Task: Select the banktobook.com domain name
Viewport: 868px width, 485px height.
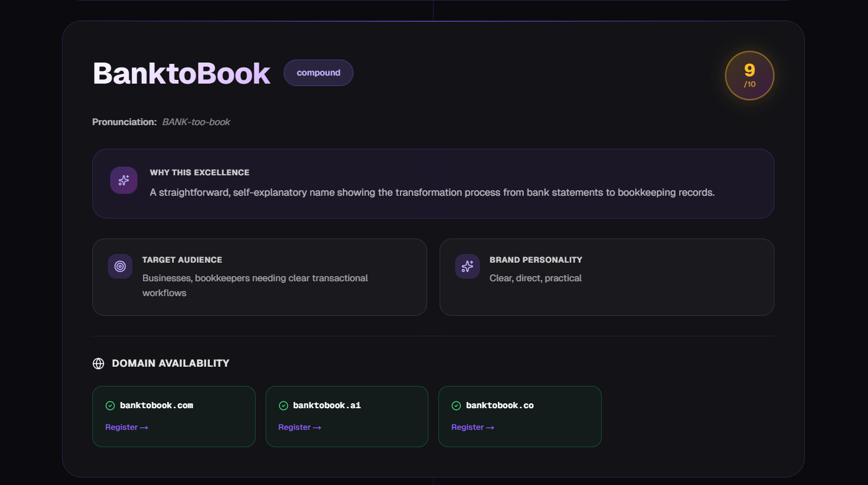Action: (x=157, y=406)
